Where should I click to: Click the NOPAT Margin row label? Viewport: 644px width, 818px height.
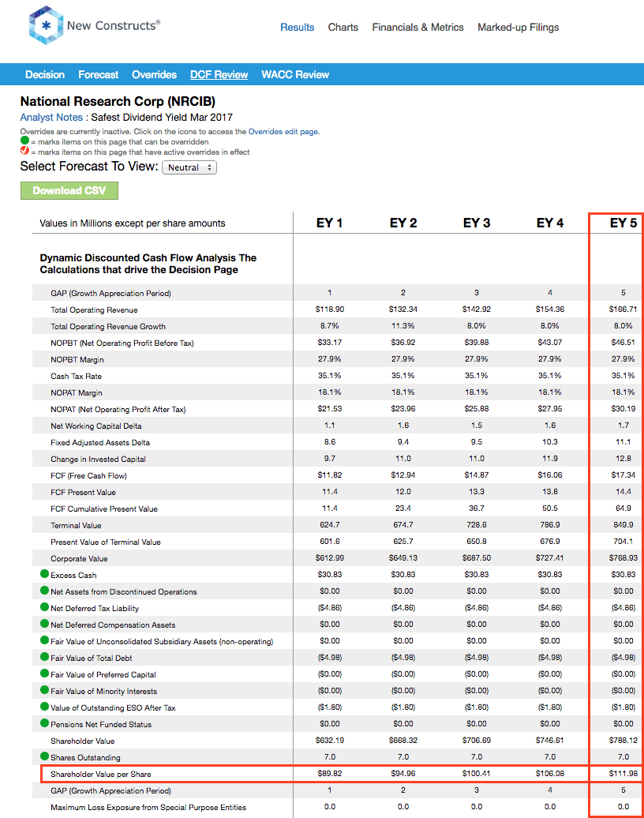76,393
